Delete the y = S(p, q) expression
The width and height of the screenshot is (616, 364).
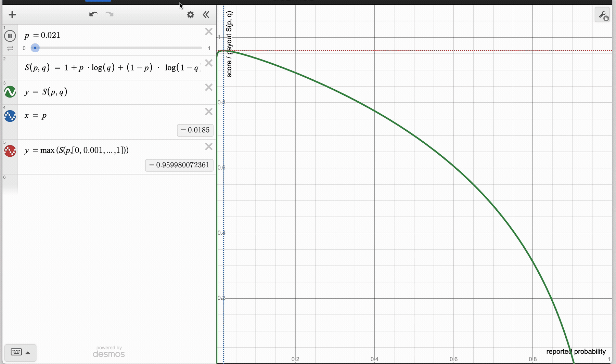(209, 87)
